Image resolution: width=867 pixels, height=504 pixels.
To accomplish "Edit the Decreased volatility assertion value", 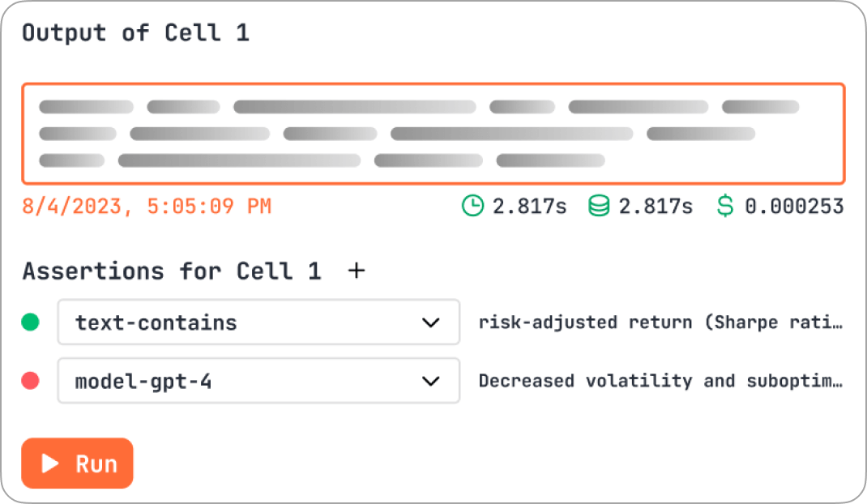I will pos(660,381).
